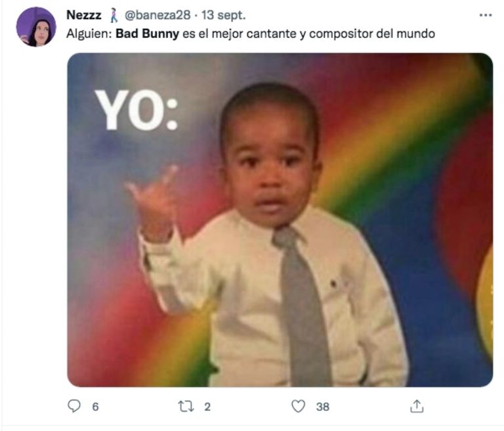View the reply count 6
Viewport: 504px width, 431px height.
click(95, 407)
